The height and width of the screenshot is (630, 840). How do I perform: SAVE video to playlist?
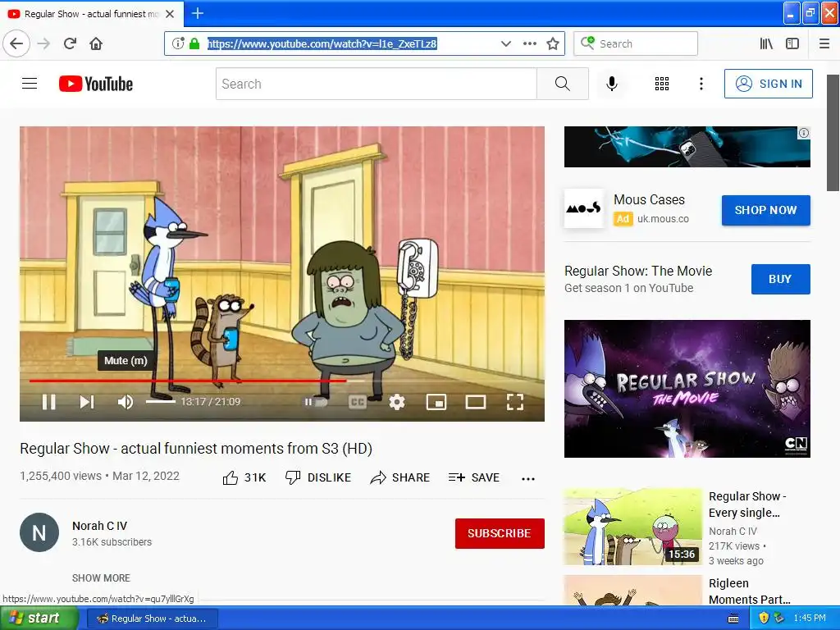point(474,477)
